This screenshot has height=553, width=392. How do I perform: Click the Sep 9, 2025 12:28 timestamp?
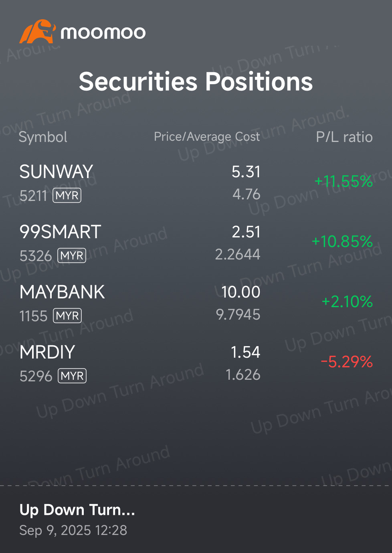73,531
